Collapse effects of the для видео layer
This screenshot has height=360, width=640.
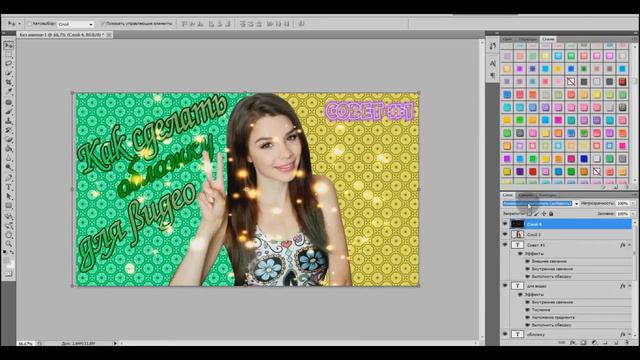click(629, 286)
